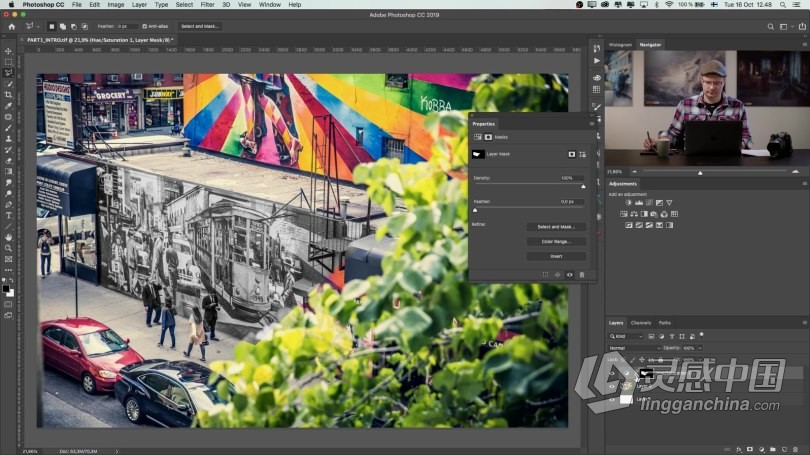Select the Move tool
Viewport: 810px width, 455px height.
(x=8, y=51)
